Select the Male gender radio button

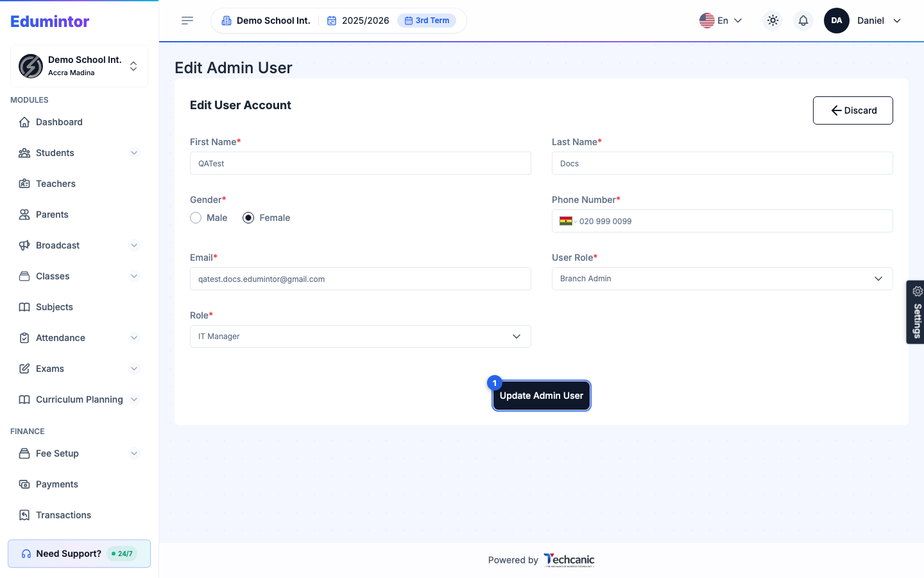(x=196, y=218)
